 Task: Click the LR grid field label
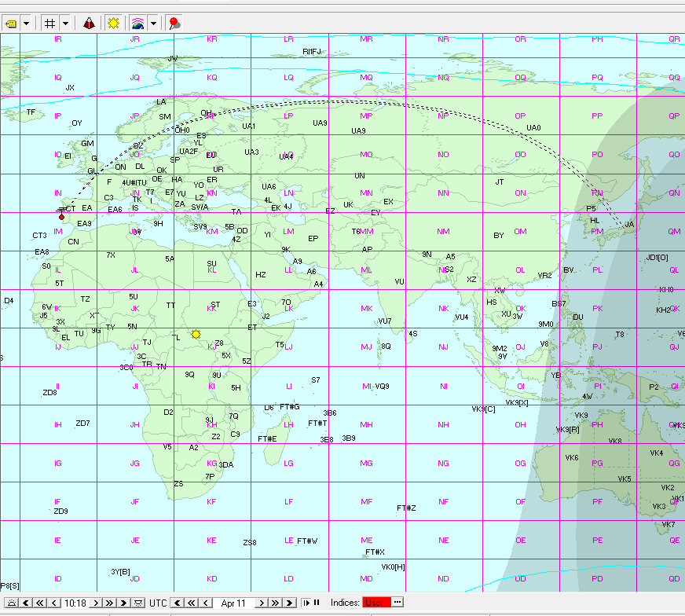288,38
